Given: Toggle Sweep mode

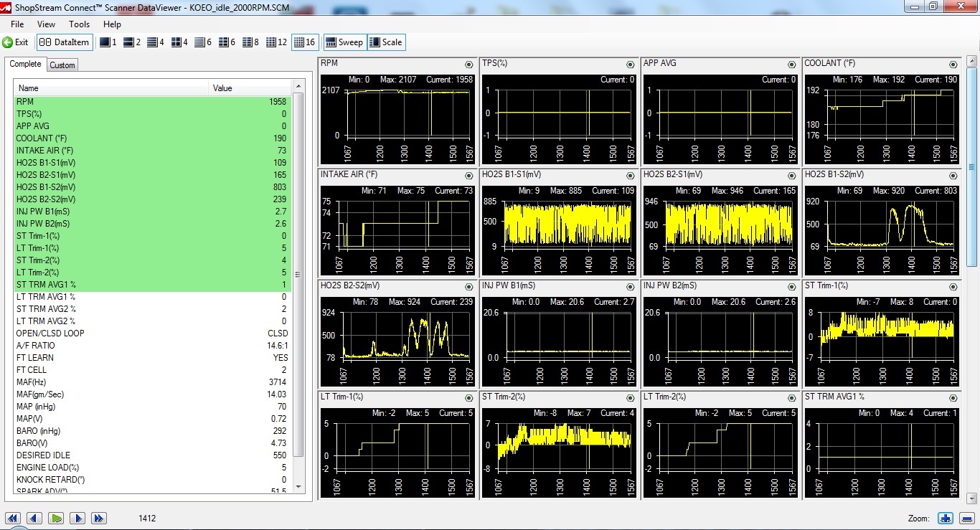Looking at the screenshot, I should point(344,42).
